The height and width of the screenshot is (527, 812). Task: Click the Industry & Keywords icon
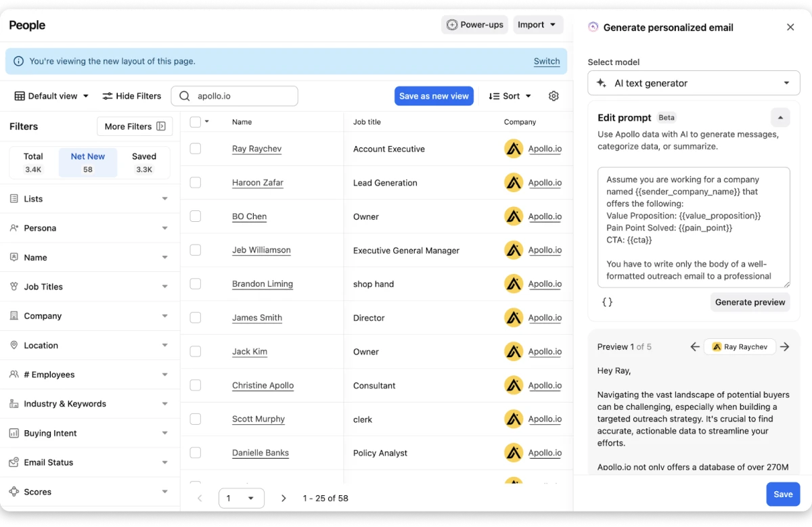14,404
